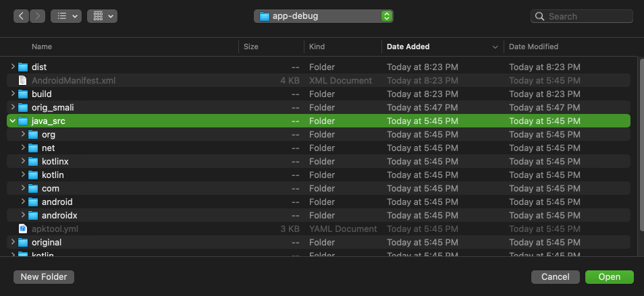The image size is (644, 296).
Task: Select the build folder icon
Action: coord(23,94)
